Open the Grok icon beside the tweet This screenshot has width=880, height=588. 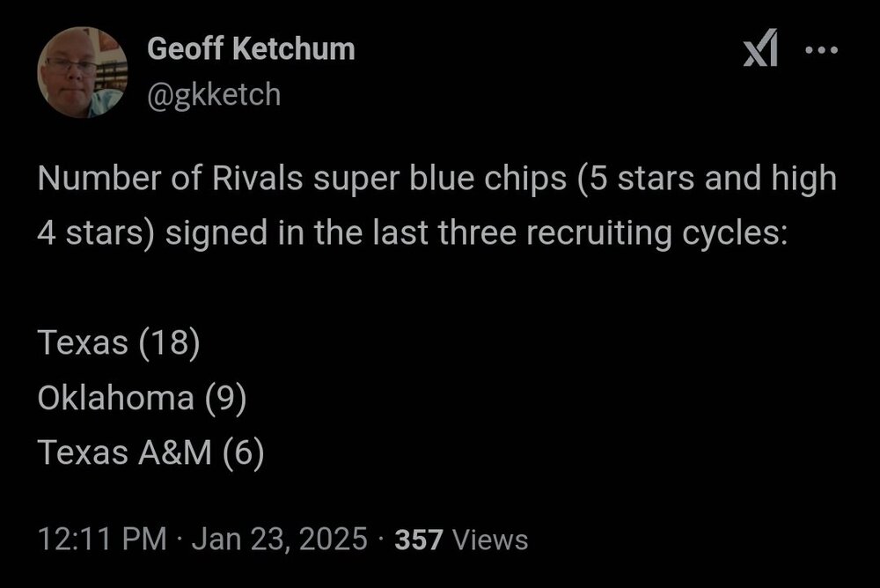pyautogui.click(x=760, y=53)
